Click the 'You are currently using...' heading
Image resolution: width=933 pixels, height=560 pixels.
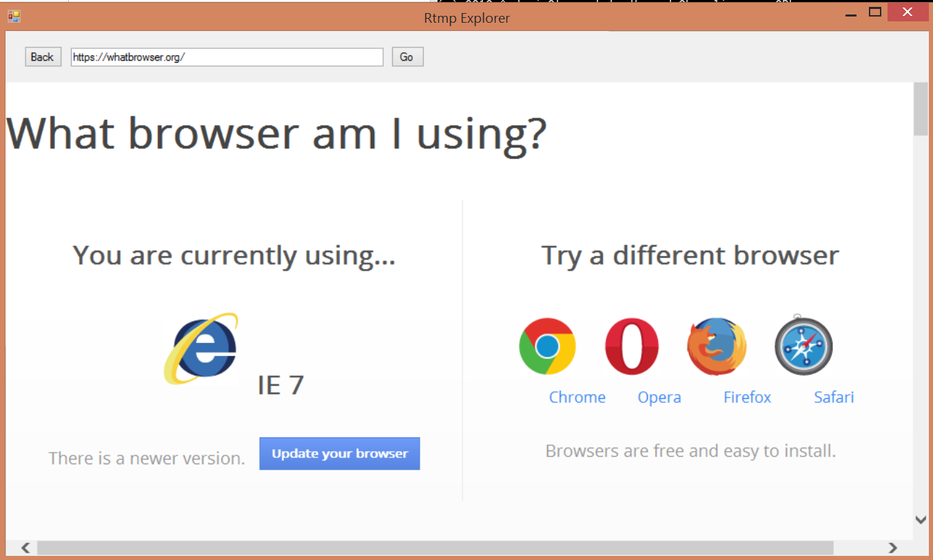(x=234, y=256)
